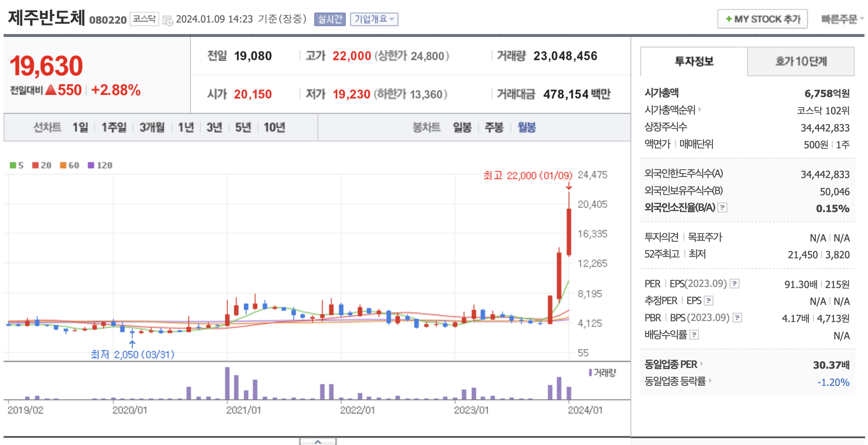Click help icon next to 외국인소진율(B/A)
Viewport: 868px width, 445px height.
[x=722, y=207]
